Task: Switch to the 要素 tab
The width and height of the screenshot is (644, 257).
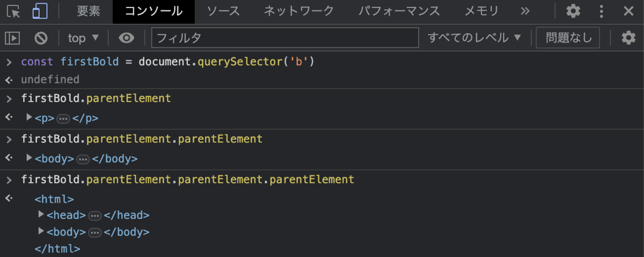Action: 89,11
